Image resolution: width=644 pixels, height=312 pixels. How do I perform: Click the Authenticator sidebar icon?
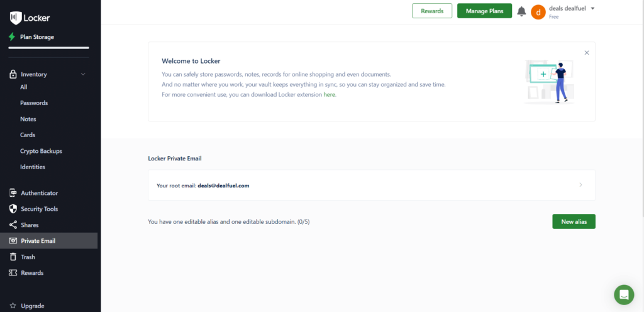(13, 193)
